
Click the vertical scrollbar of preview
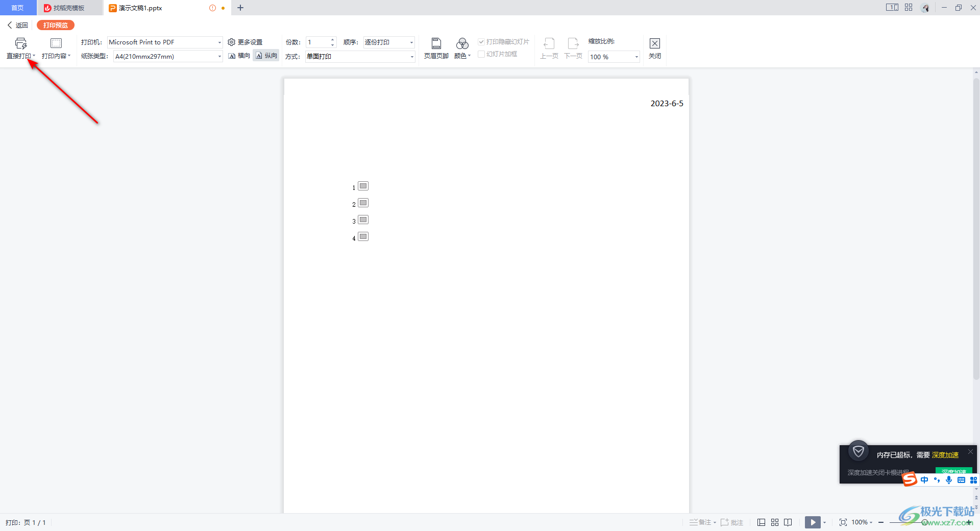tap(976, 228)
